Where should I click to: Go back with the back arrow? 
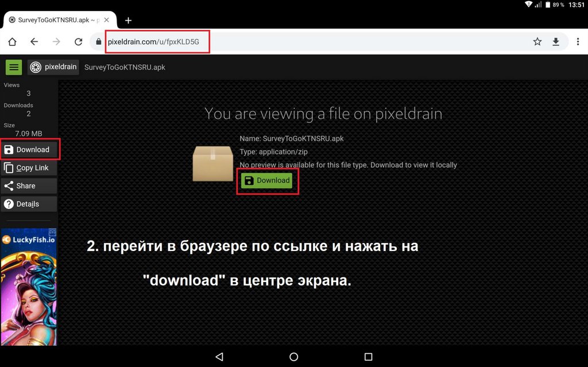tap(34, 42)
